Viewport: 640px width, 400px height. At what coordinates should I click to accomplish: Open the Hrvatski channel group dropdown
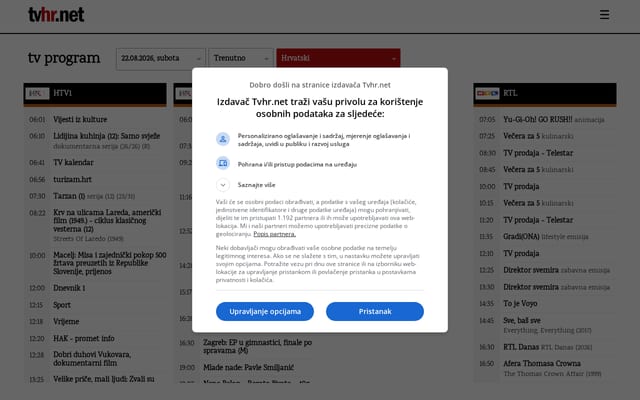click(x=338, y=58)
